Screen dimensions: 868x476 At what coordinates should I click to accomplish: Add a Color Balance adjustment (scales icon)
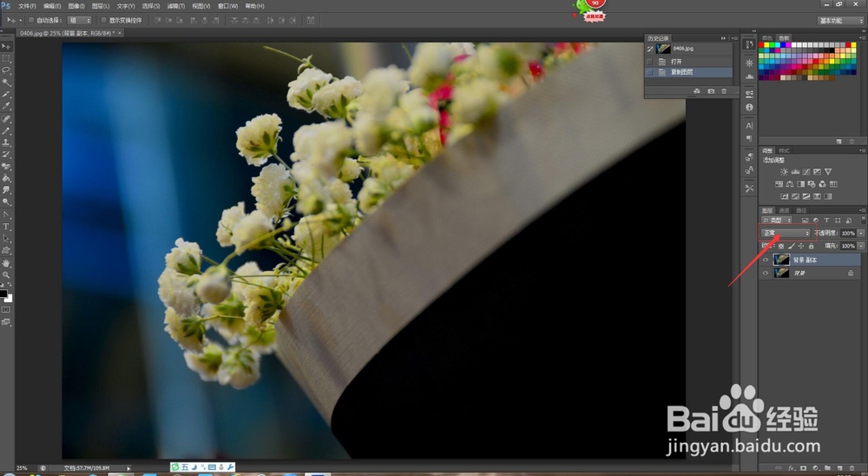tap(789, 184)
